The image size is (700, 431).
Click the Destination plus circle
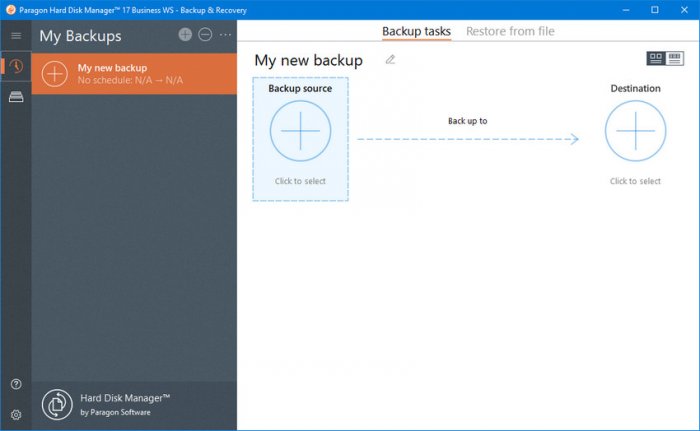tap(635, 131)
